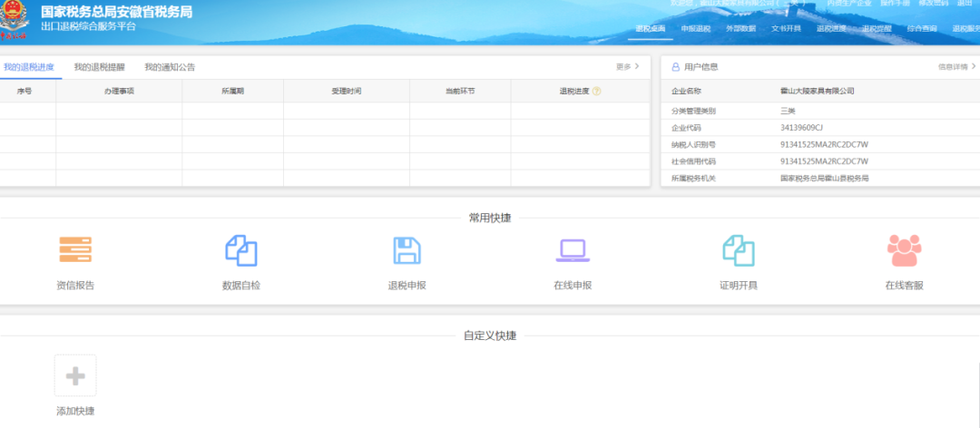Click the 序号 column header
The image size is (980, 428).
click(24, 92)
